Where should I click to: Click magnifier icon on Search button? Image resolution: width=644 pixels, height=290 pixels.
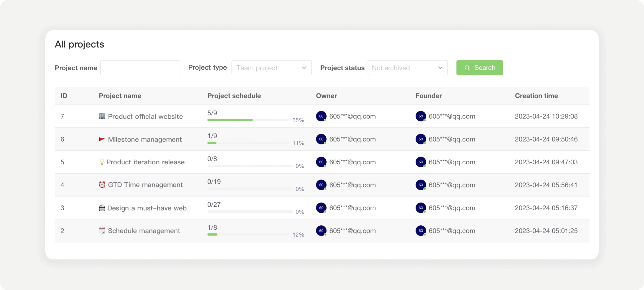click(467, 68)
